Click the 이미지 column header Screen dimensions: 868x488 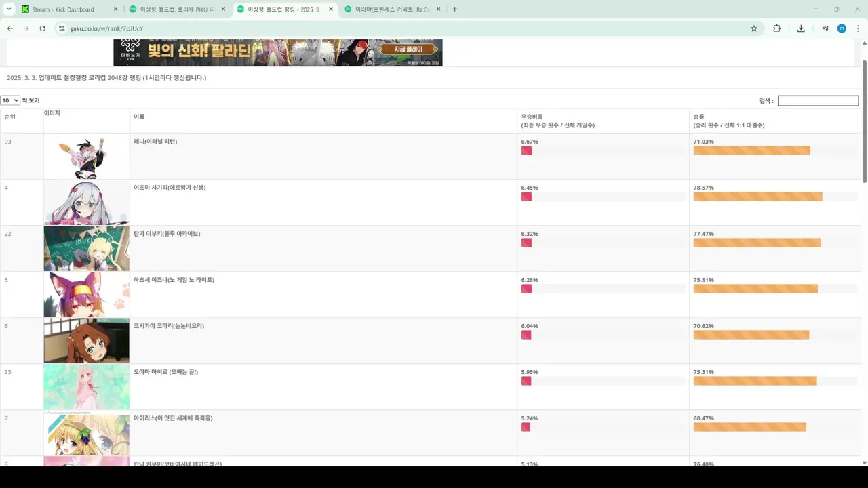(x=87, y=121)
